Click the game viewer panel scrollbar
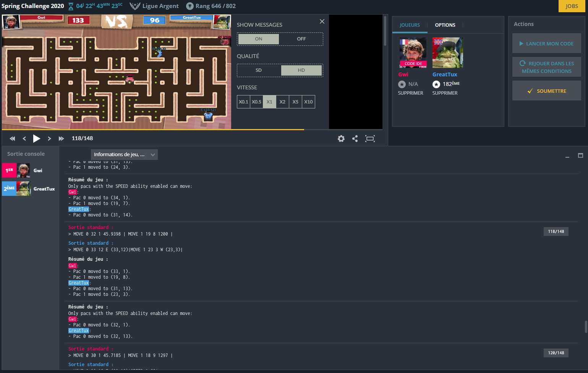This screenshot has width=588, height=373. click(385, 31)
